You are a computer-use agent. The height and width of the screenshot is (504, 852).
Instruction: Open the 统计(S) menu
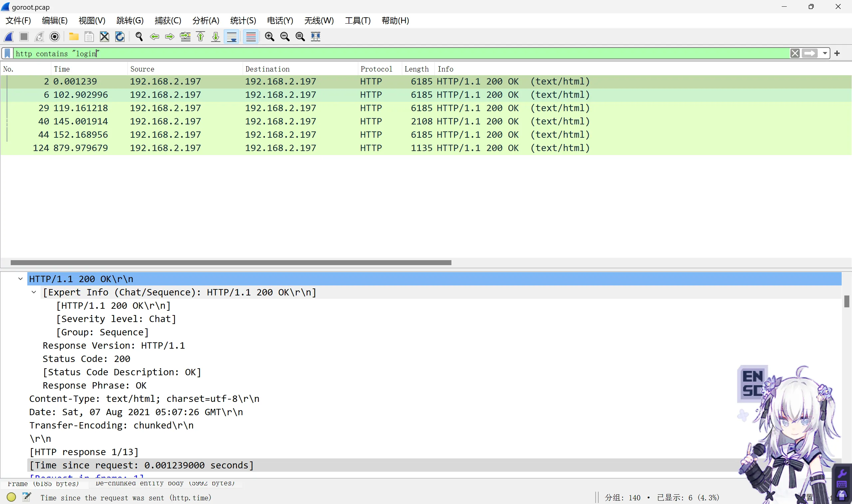pyautogui.click(x=243, y=20)
